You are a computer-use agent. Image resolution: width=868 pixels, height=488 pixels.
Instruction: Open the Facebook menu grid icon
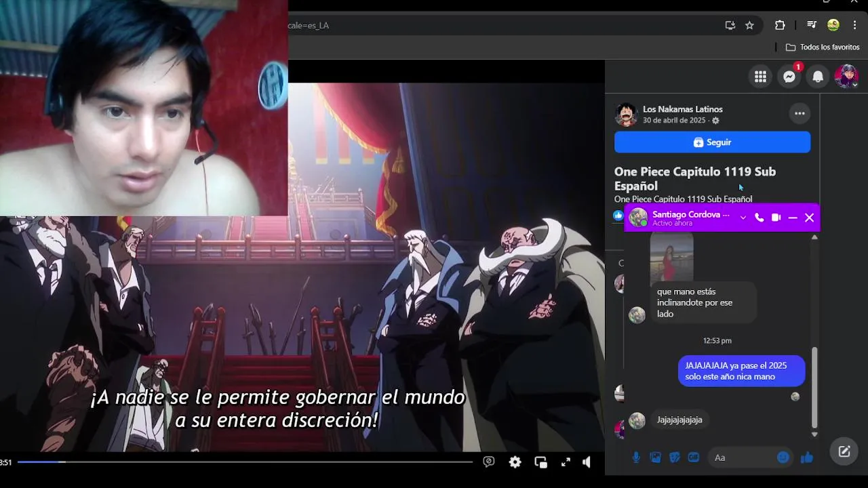pyautogui.click(x=760, y=77)
